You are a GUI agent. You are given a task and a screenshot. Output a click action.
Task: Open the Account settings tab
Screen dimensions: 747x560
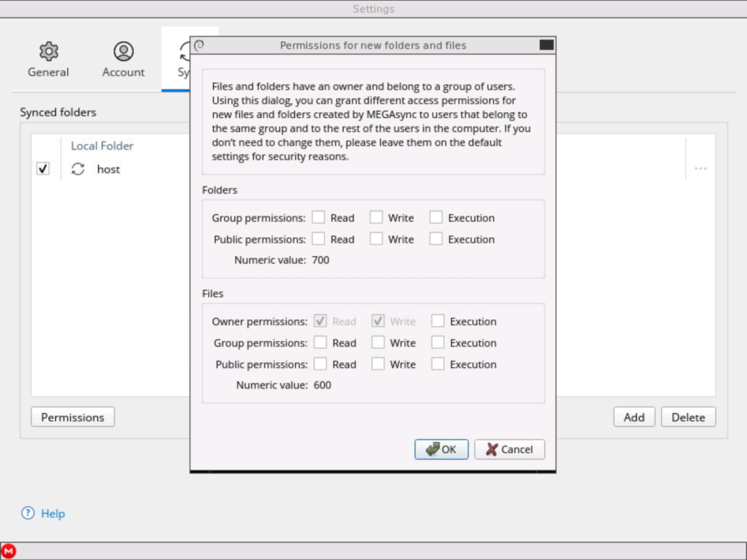point(123,60)
